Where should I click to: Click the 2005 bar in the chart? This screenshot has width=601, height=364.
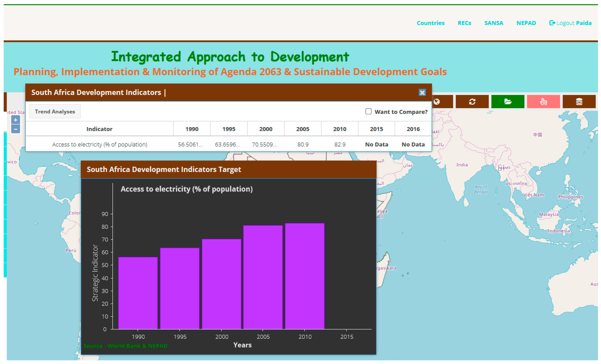pyautogui.click(x=263, y=277)
